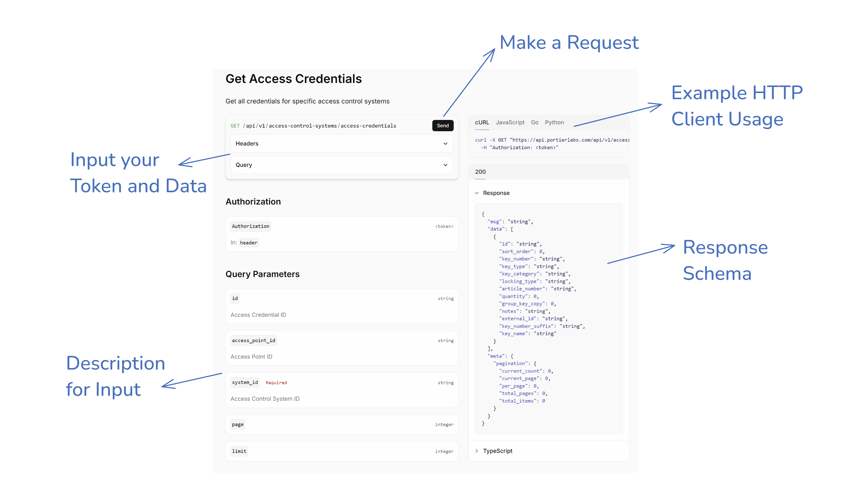Expand the Headers section
This screenshot has height=495, width=868.
(x=341, y=143)
